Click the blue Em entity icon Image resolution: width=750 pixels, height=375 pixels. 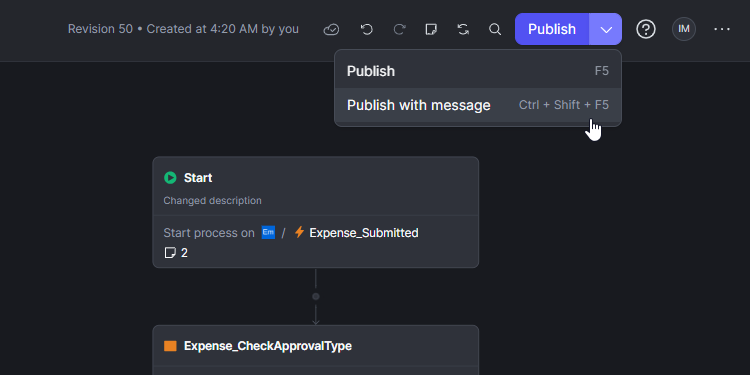tap(268, 233)
